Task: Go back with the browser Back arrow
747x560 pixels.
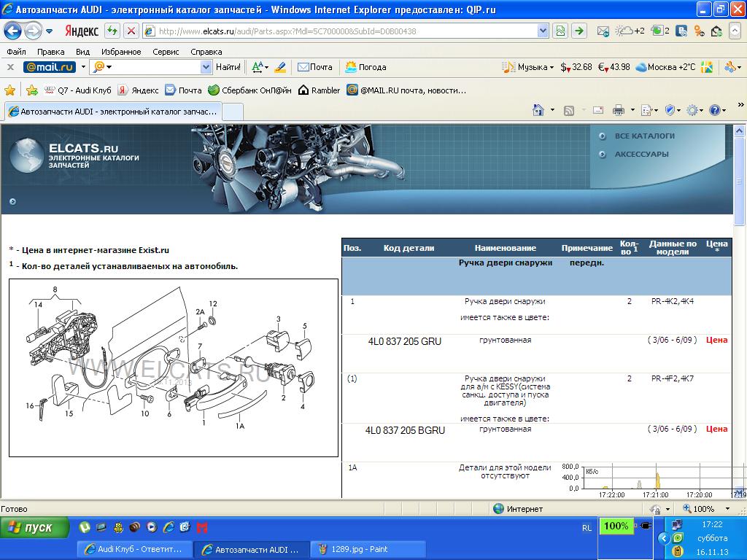Action: [13, 31]
